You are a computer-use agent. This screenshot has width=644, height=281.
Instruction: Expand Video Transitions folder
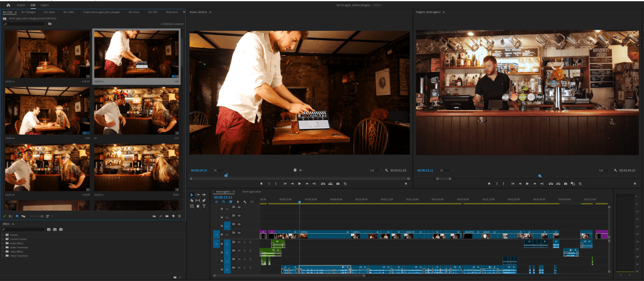click(3, 255)
